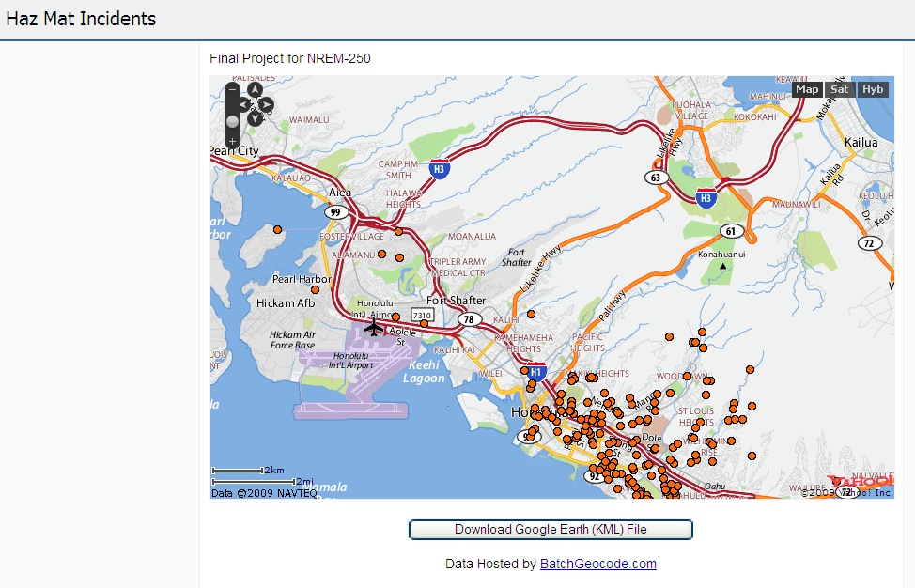Click the route 78 shield
Viewport: 915px width, 588px height.
[x=469, y=319]
